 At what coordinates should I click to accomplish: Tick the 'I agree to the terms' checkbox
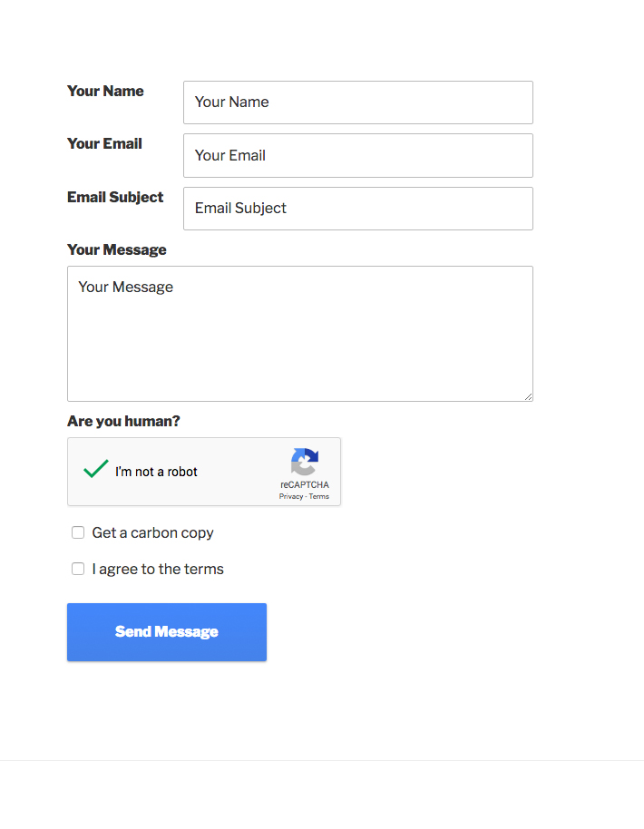click(x=78, y=569)
